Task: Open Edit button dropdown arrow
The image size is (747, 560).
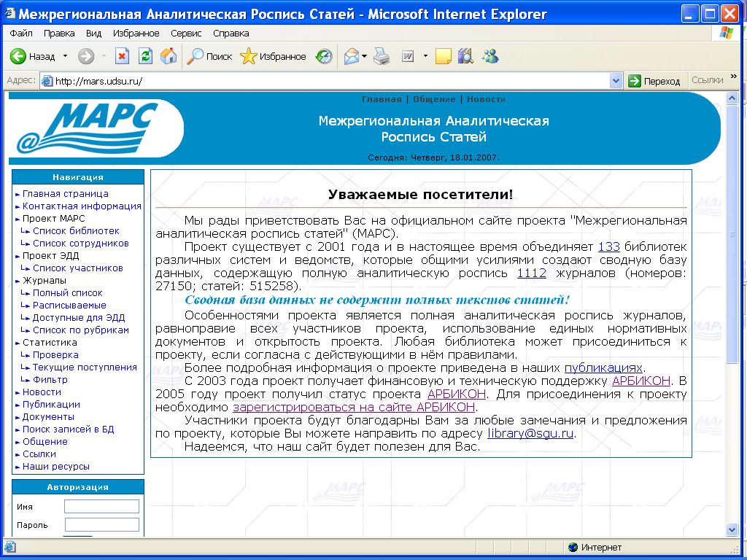Action: [x=425, y=56]
